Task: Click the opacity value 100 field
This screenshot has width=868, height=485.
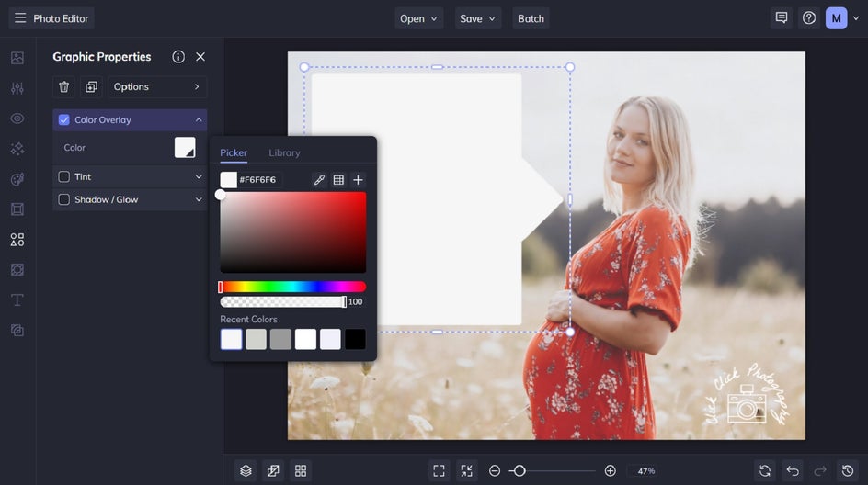Action: 356,302
